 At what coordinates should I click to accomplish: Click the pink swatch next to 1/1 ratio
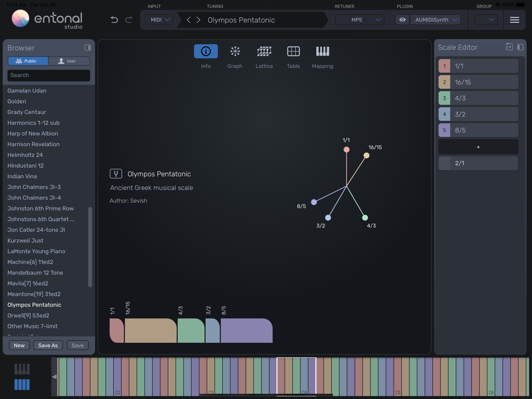[x=444, y=66]
